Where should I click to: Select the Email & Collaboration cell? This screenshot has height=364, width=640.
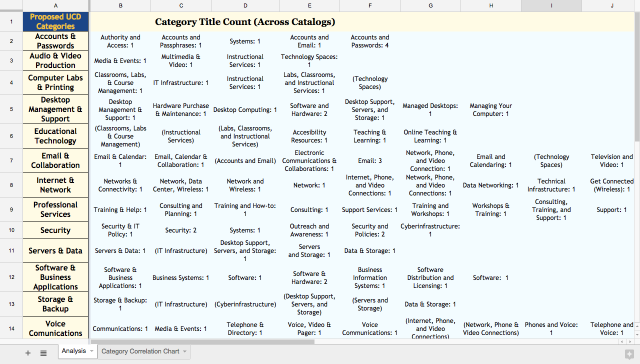[x=55, y=160]
